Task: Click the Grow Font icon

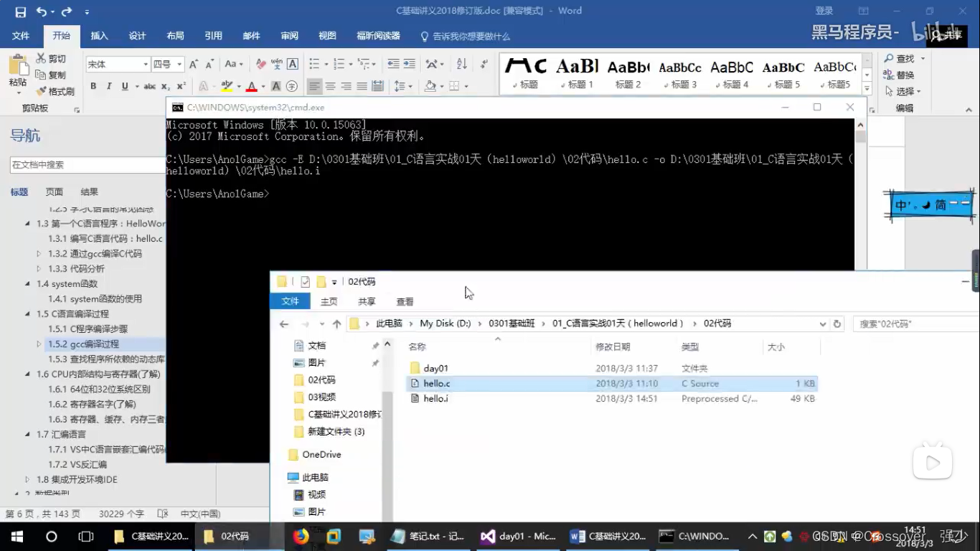Action: click(x=194, y=64)
